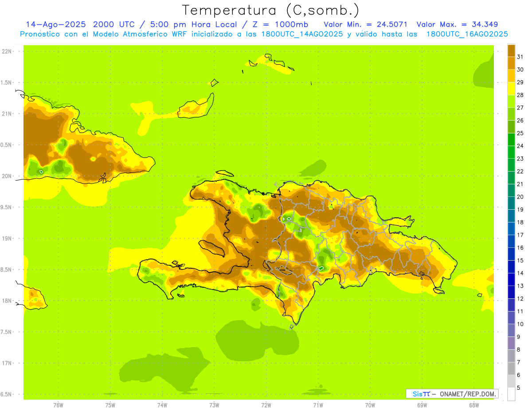532x411 pixels.
Task: Select the date text "14-Ago-2025"
Action: click(56, 24)
